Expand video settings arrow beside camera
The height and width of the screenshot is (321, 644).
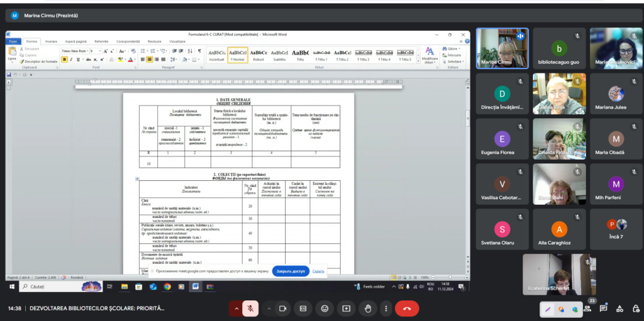tap(269, 308)
